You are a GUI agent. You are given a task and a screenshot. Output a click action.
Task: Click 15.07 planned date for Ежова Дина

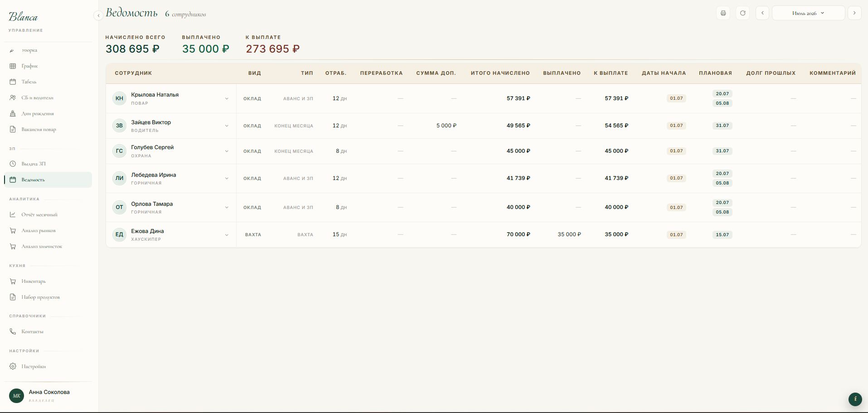(x=722, y=235)
